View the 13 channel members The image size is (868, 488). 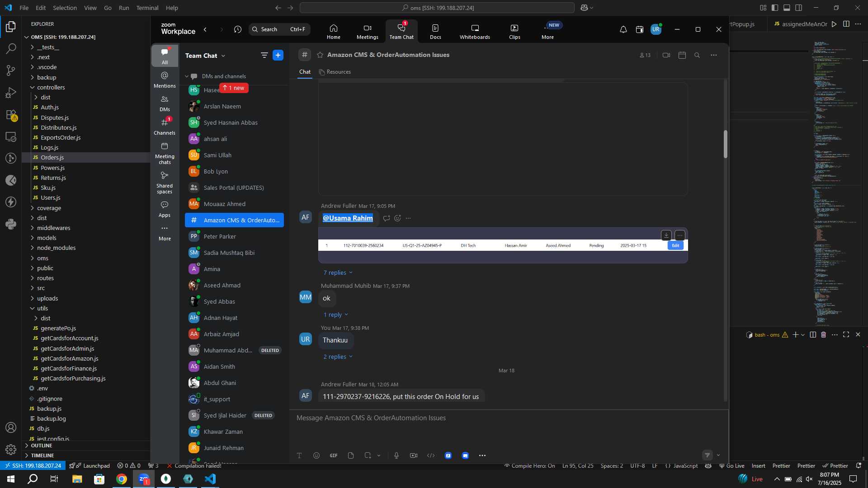click(x=645, y=55)
